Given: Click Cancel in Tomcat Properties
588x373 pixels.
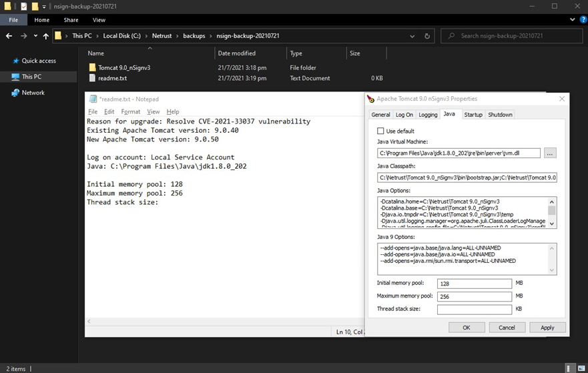Looking at the screenshot, I should pos(507,328).
